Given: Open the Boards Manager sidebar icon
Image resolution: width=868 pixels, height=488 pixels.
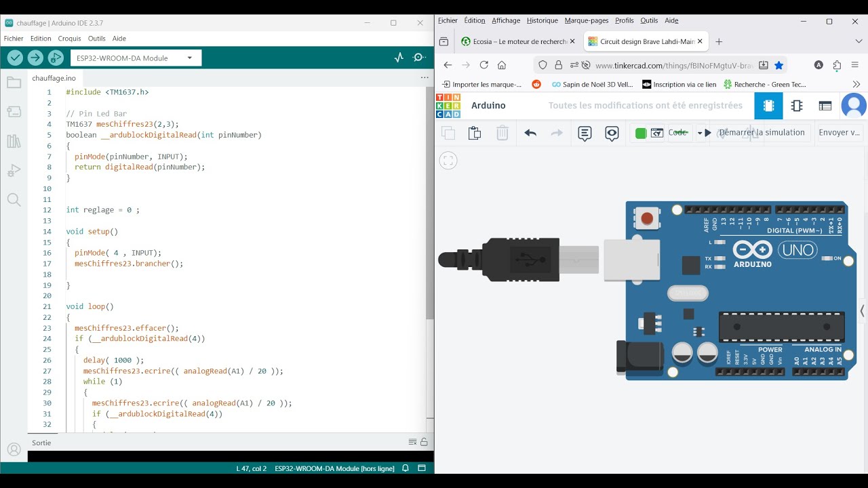Looking at the screenshot, I should 14,112.
